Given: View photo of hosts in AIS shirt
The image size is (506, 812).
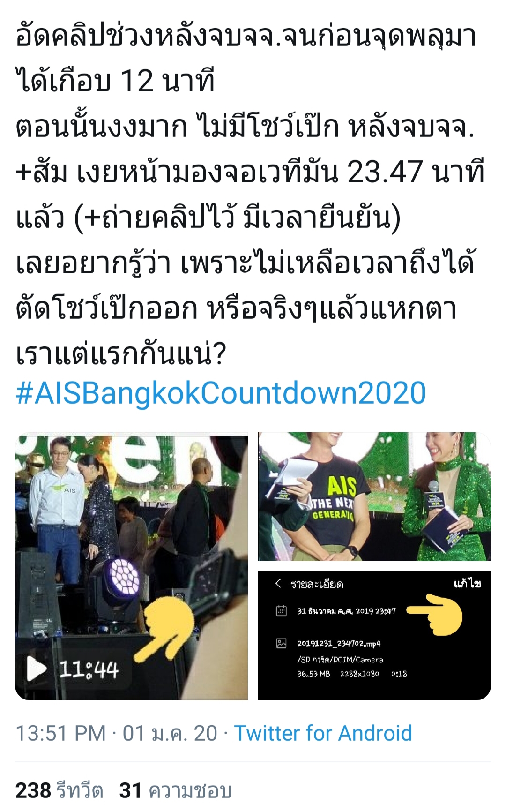Looking at the screenshot, I should tap(374, 497).
